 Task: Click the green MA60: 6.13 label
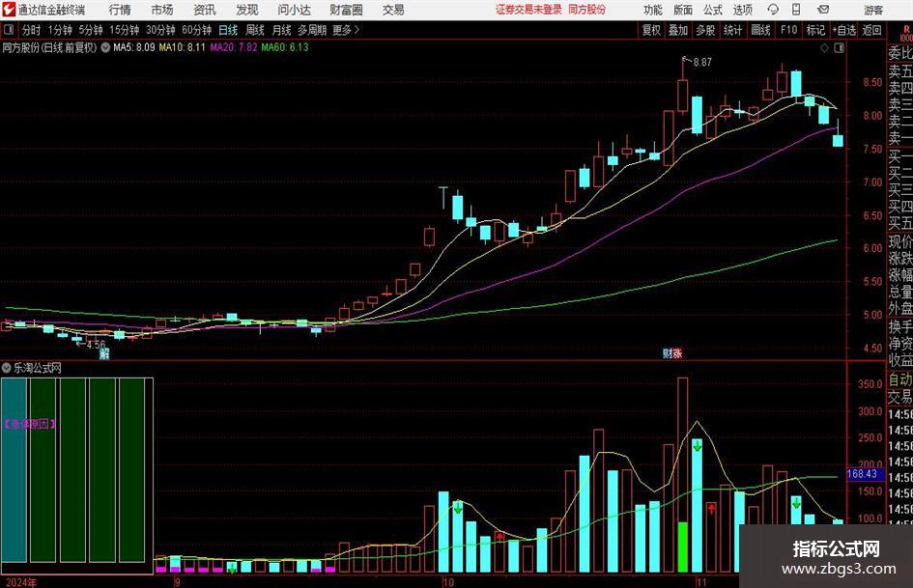point(285,47)
